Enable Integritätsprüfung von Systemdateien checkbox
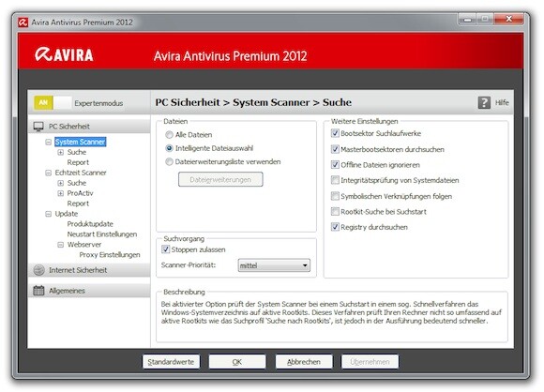 [x=335, y=180]
